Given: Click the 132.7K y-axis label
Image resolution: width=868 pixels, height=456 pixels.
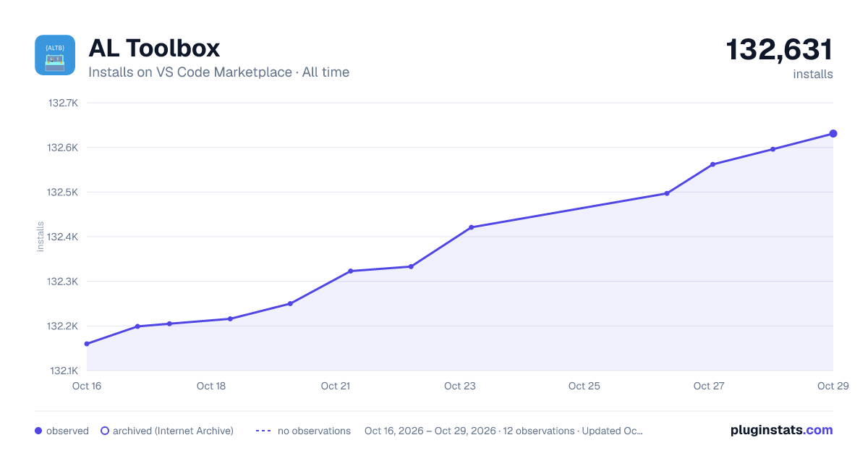Looking at the screenshot, I should [63, 103].
